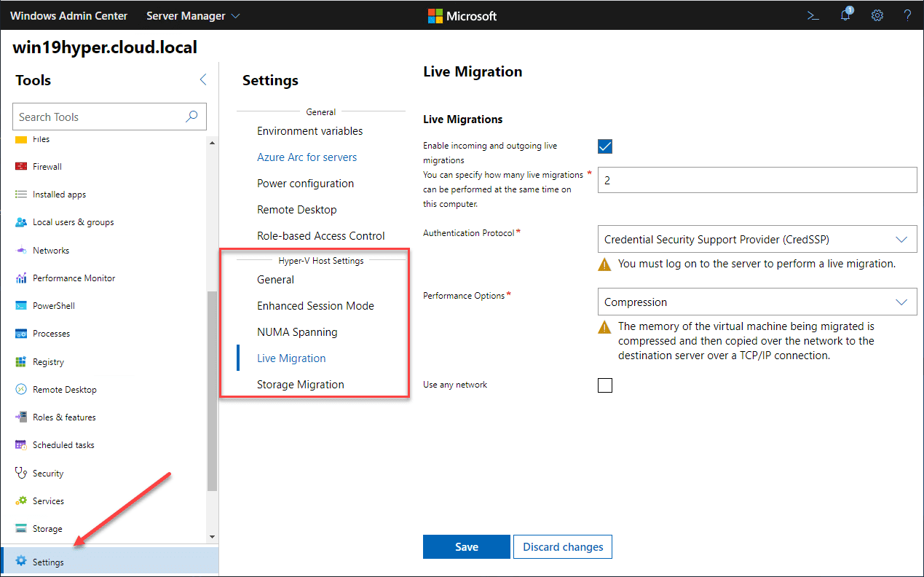The width and height of the screenshot is (924, 577).
Task: Enable the Use any network checkbox
Action: click(x=605, y=385)
